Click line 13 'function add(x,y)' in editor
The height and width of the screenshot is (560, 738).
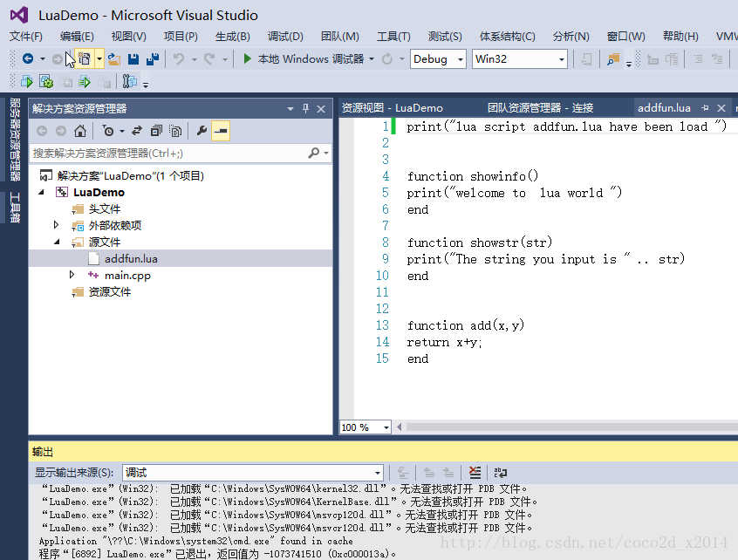pos(466,325)
